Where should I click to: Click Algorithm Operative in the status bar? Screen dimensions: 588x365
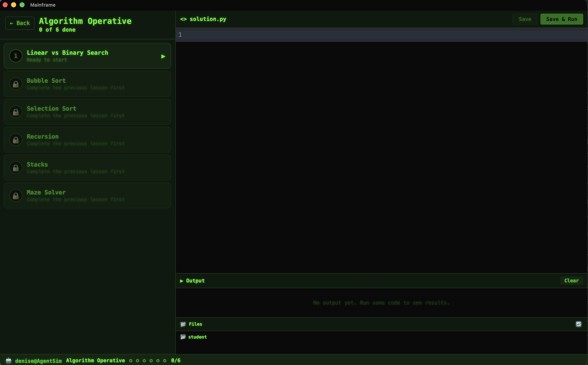pos(95,360)
